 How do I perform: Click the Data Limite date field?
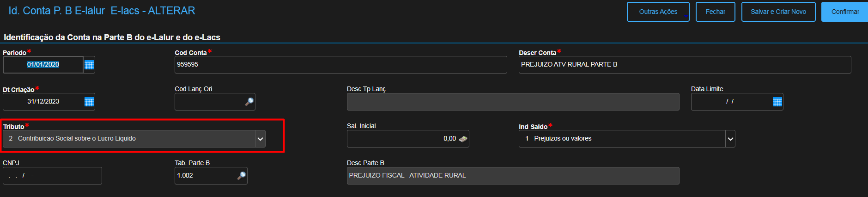click(x=730, y=102)
